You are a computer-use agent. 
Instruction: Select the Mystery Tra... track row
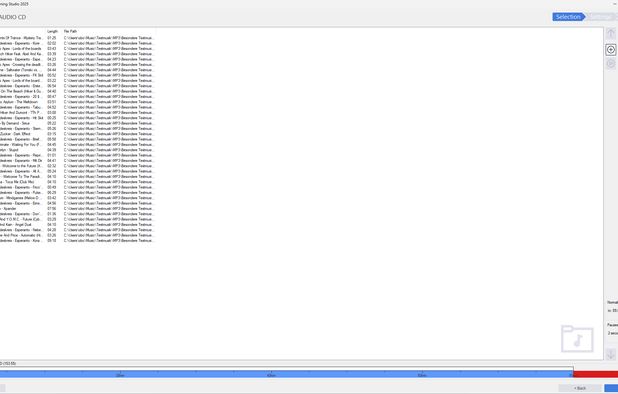[x=77, y=38]
